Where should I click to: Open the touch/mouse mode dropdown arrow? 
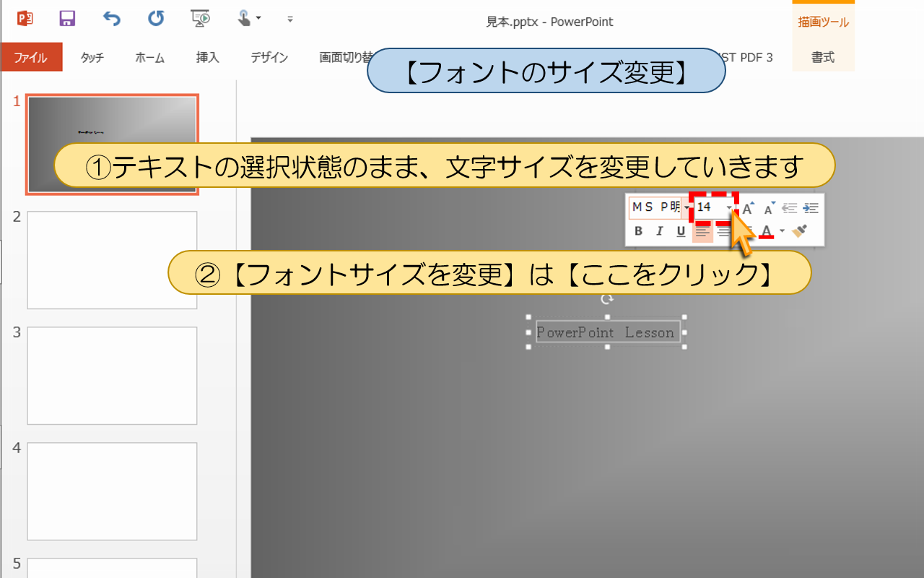point(258,18)
